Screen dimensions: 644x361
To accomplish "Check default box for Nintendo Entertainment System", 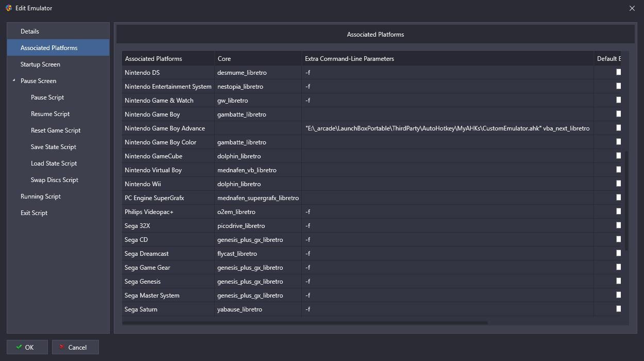I will pos(619,86).
